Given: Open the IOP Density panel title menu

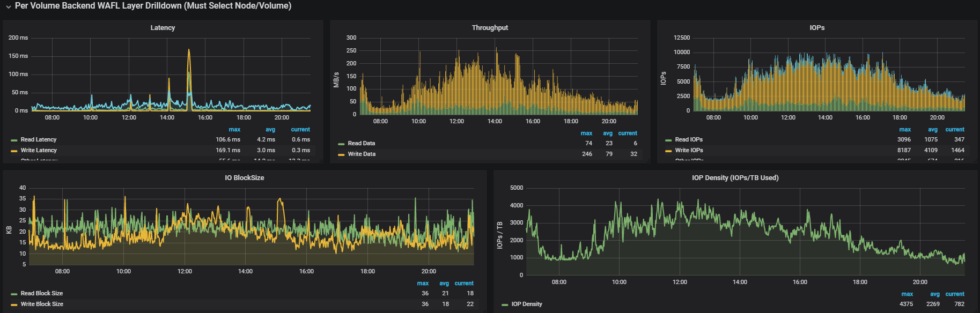Looking at the screenshot, I should [x=735, y=178].
